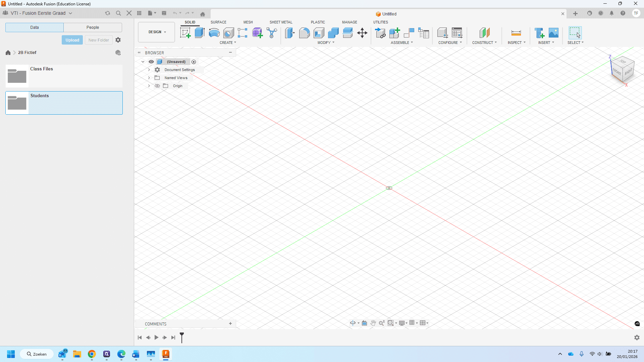Open Google Chrome from the taskbar
Viewport: 644px width, 362px height.
[92, 354]
